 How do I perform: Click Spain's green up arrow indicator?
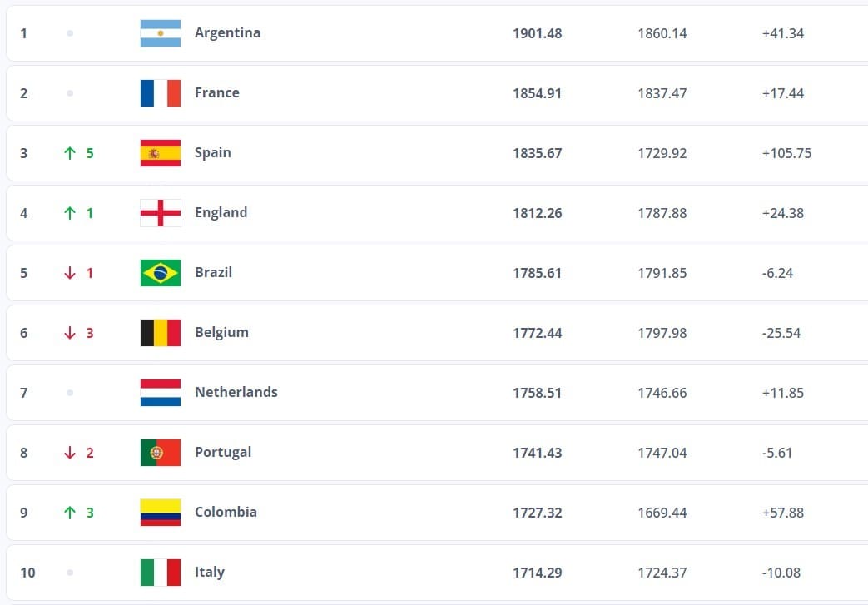click(x=70, y=153)
